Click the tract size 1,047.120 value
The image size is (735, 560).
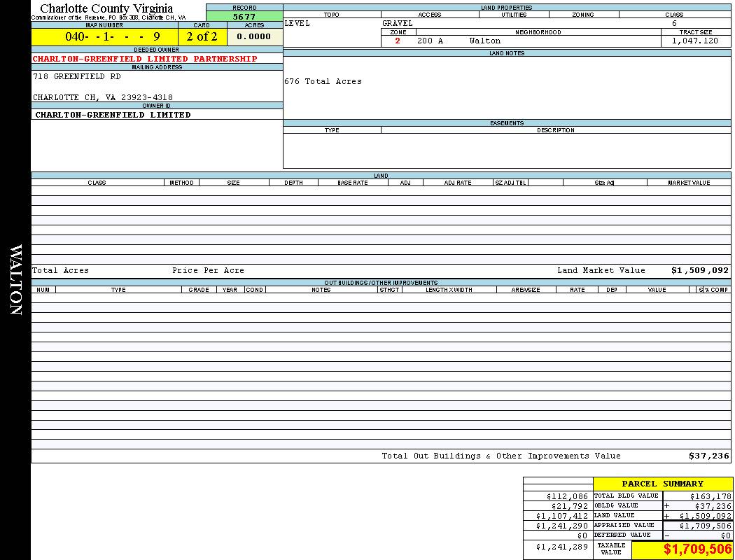coord(694,41)
